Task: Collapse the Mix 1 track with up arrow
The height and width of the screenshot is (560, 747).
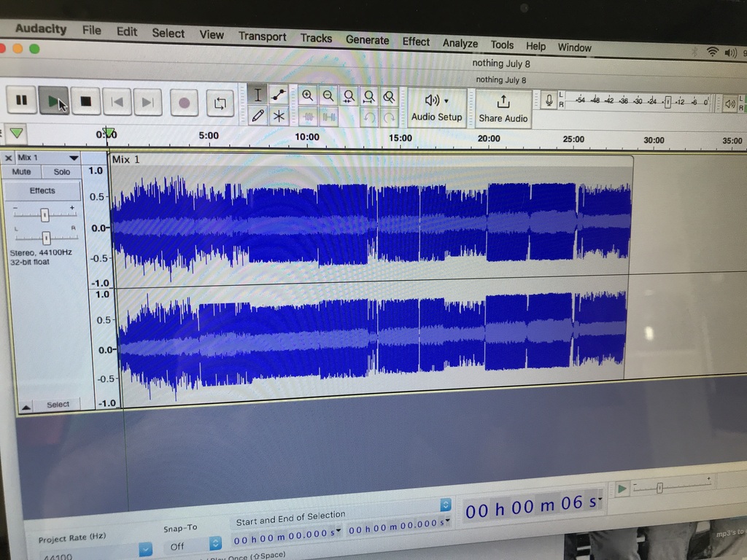Action: 26,406
